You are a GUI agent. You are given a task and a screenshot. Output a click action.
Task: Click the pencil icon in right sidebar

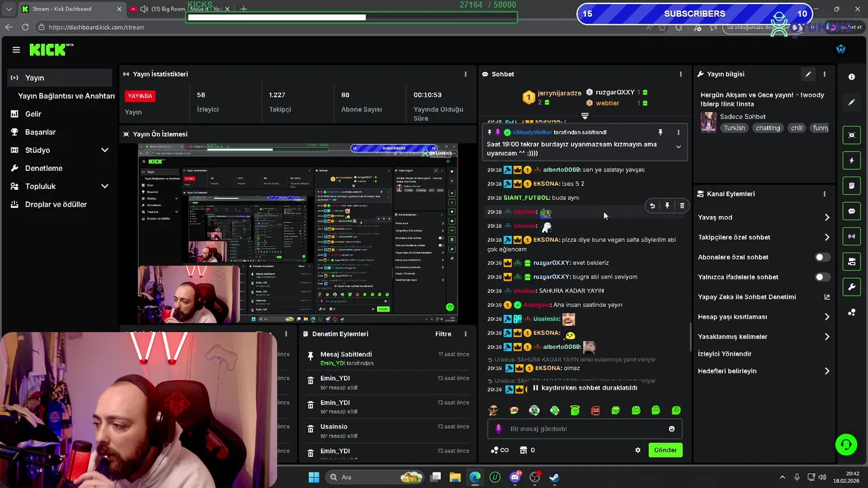[x=852, y=102]
